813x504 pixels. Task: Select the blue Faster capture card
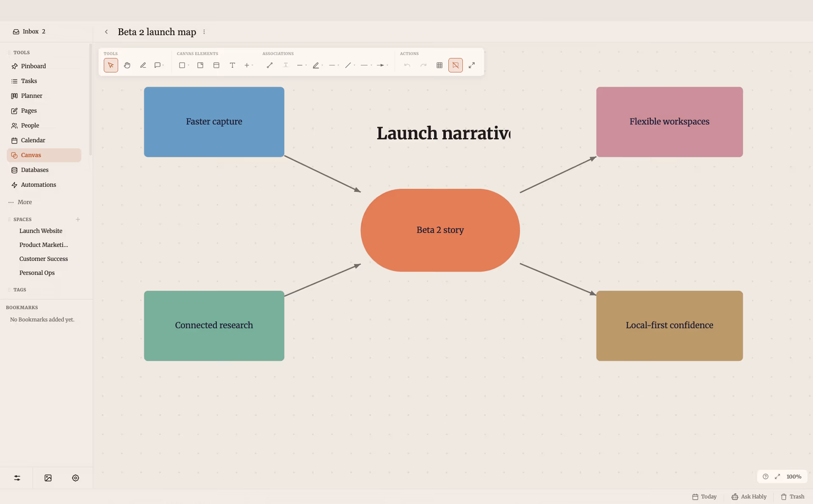point(214,122)
